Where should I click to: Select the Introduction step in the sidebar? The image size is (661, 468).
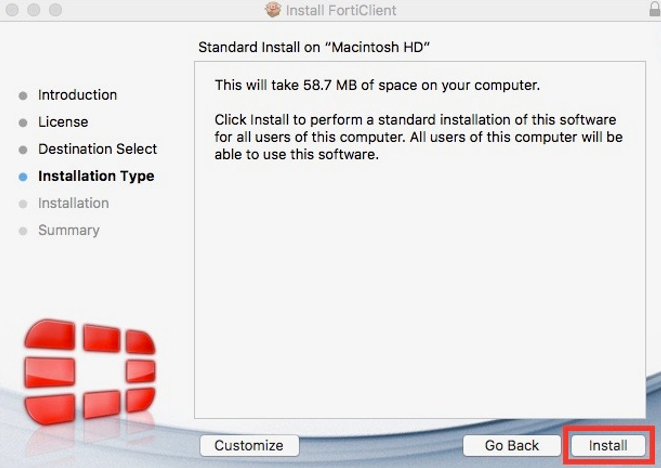pos(77,95)
